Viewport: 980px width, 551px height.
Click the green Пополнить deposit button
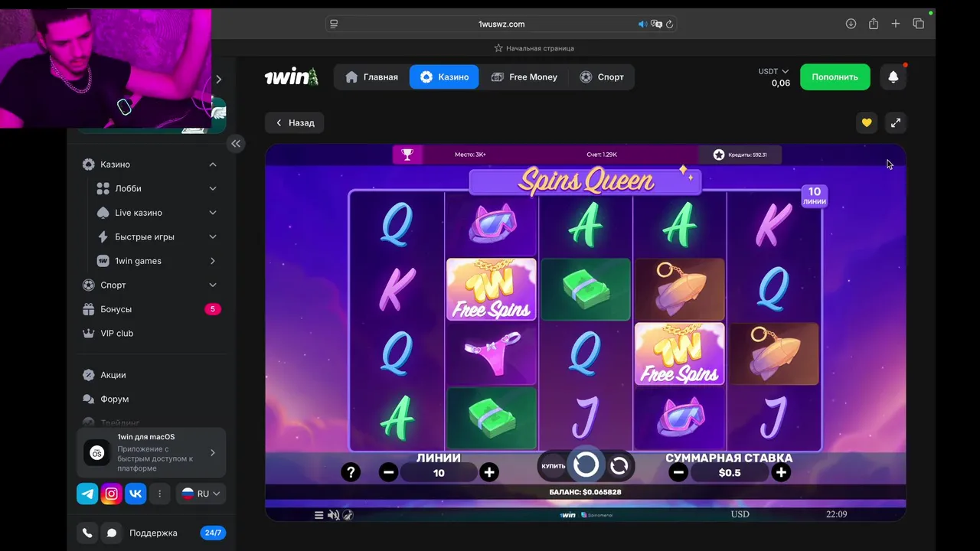click(835, 77)
